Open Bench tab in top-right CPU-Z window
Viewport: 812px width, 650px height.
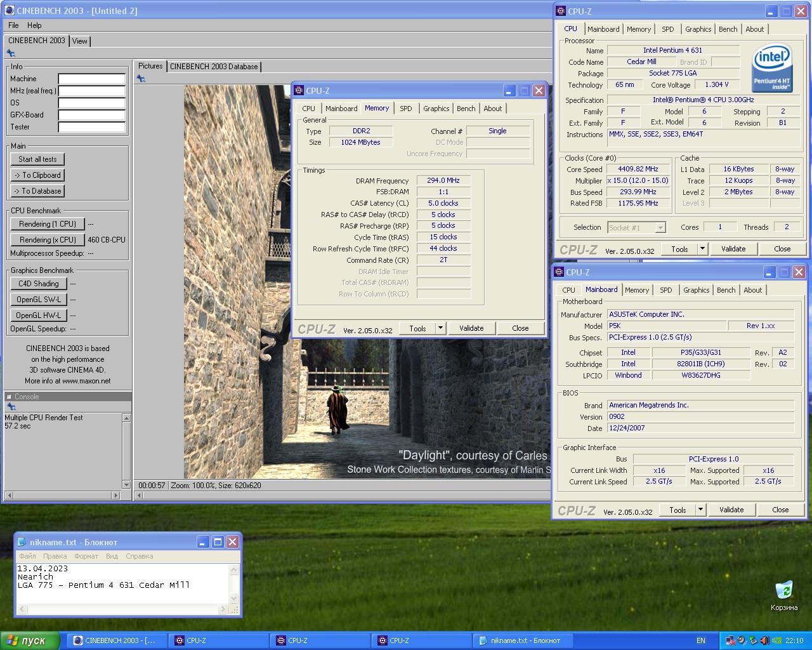728,29
